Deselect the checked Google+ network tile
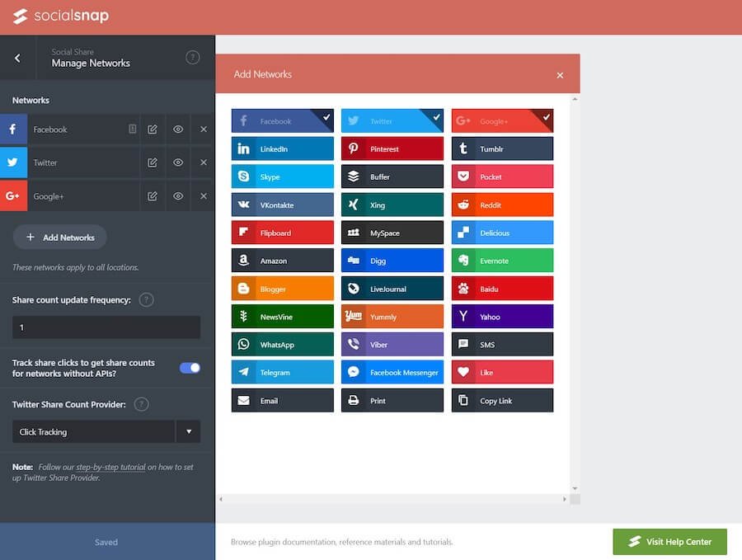 pos(502,120)
